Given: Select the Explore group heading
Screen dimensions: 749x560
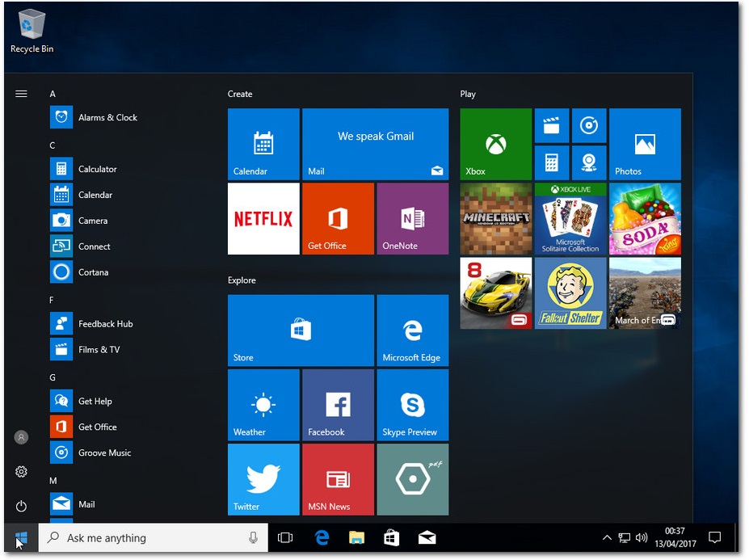Looking at the screenshot, I should 242,280.
